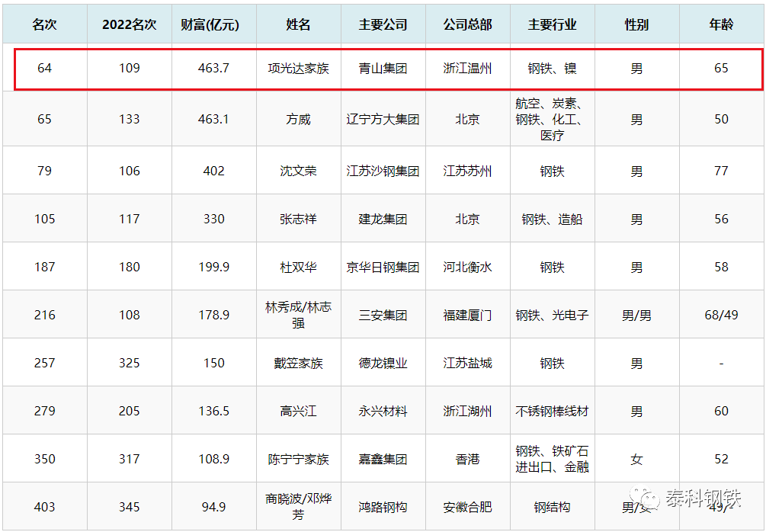Click the 安徽合肥 headquarters cell
The image size is (766, 532).
click(x=467, y=507)
